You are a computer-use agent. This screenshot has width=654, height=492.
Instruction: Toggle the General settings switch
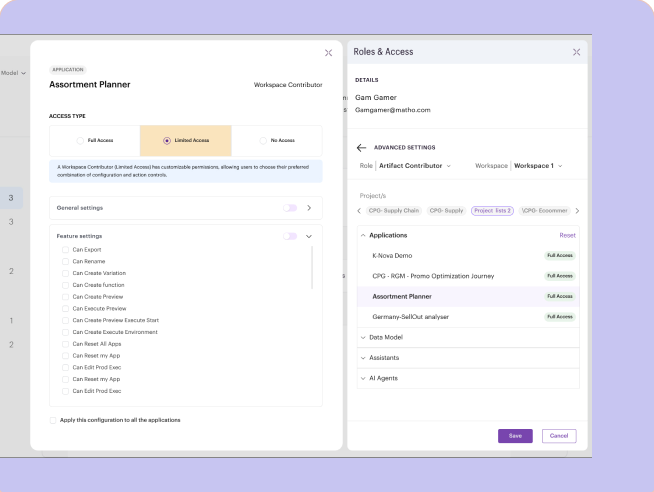point(290,208)
